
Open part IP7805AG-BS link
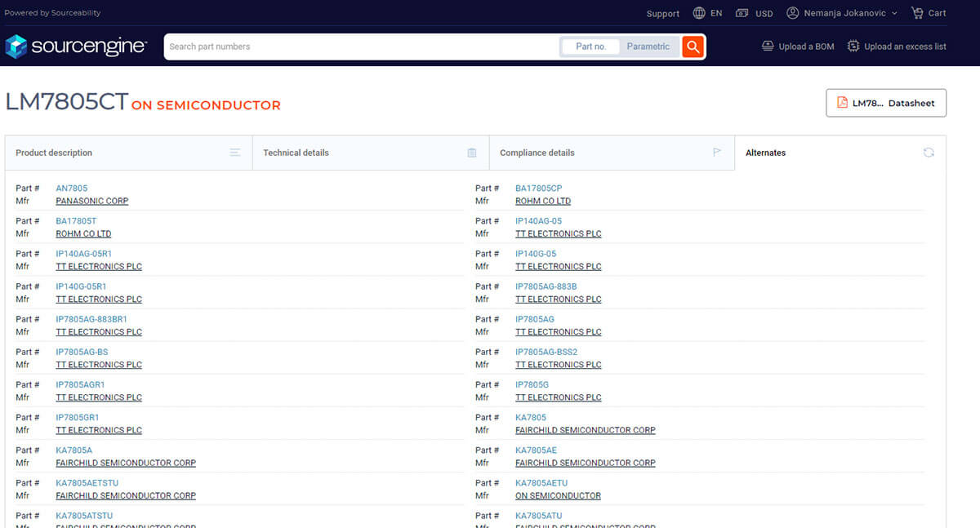(82, 352)
